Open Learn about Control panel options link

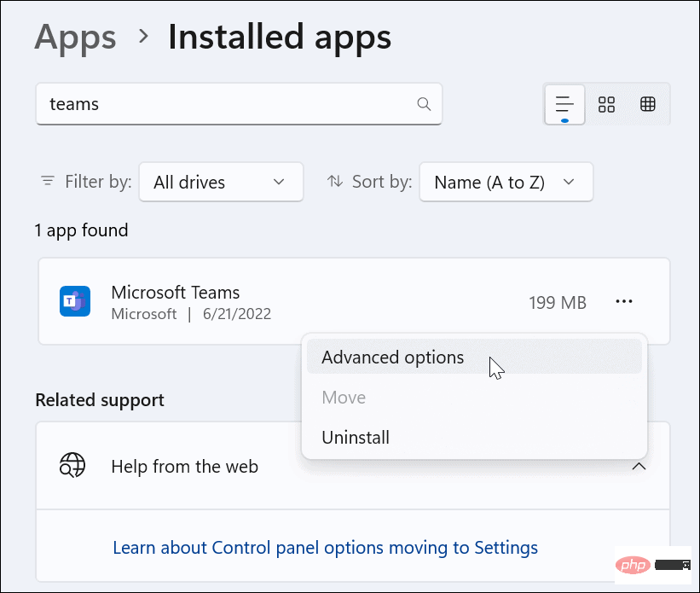tap(325, 548)
